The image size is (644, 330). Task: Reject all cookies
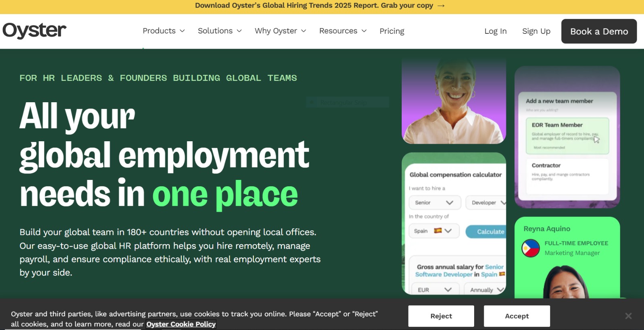tap(441, 316)
